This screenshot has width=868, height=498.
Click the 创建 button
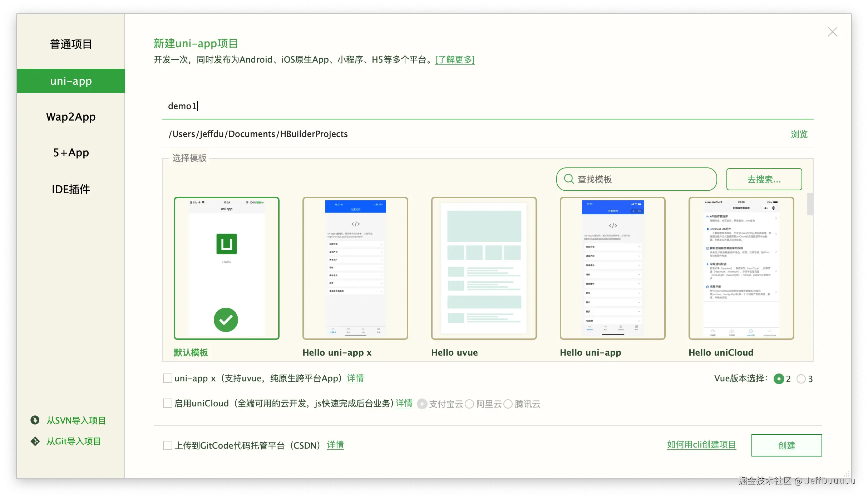(x=786, y=445)
